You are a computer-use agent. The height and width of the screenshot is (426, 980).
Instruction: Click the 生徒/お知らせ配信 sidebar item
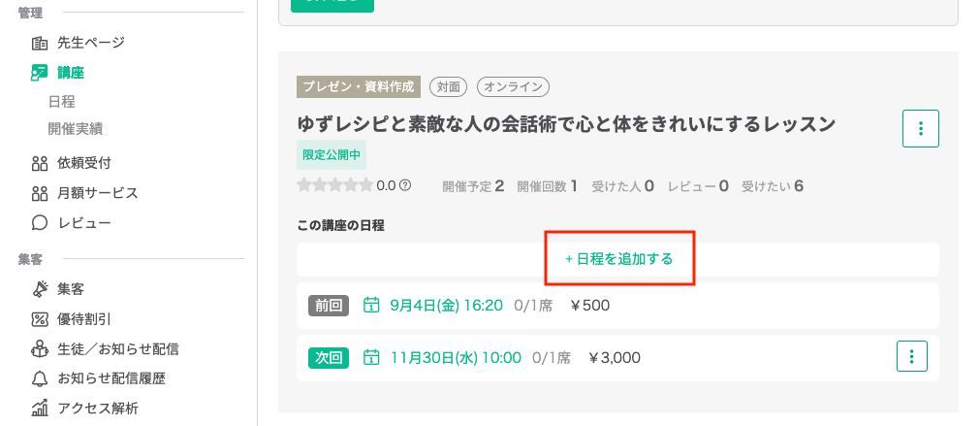tap(105, 349)
